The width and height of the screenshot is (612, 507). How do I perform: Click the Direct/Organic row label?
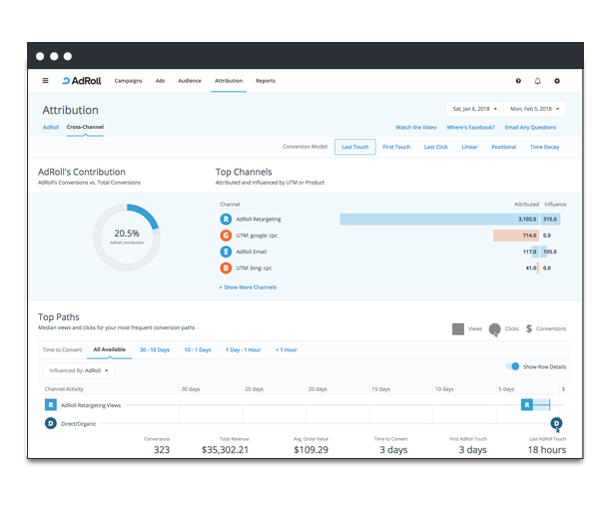click(x=78, y=424)
